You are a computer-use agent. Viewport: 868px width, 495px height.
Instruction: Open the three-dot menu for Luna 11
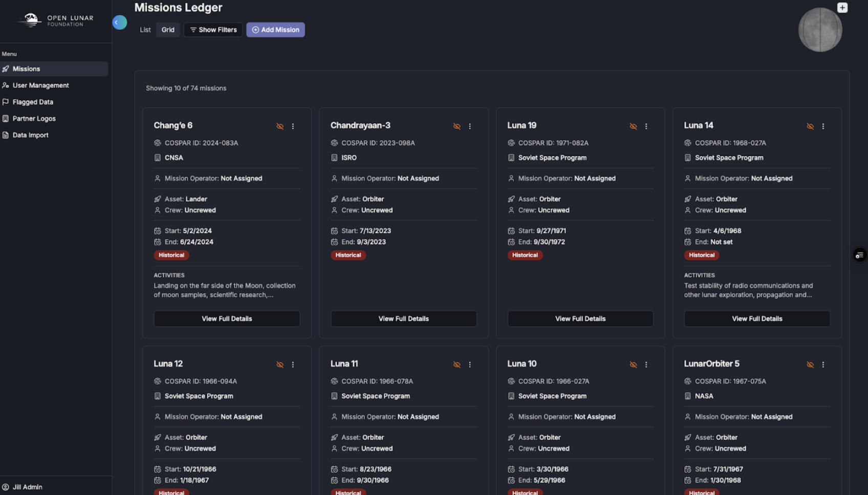(470, 365)
